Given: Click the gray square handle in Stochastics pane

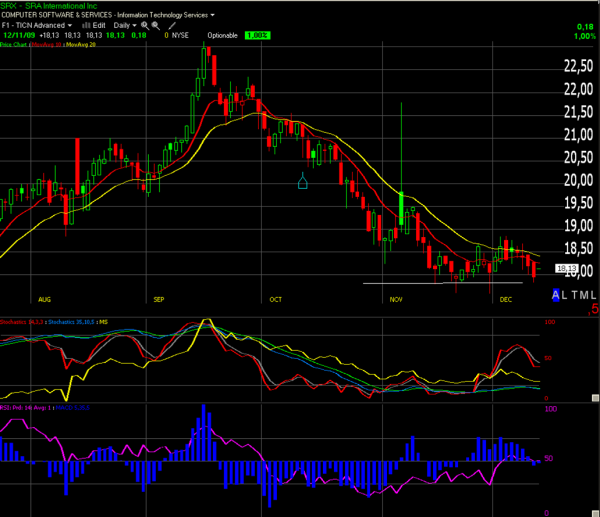Looking at the screenshot, I should [595, 398].
